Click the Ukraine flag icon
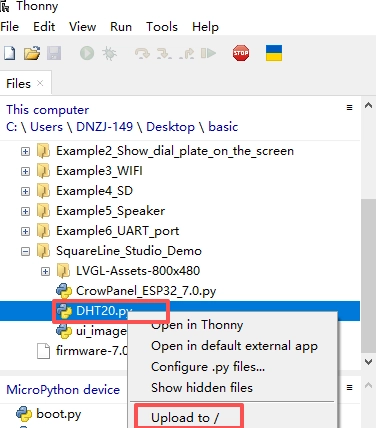Screen dimensions: 376x428 point(274,53)
